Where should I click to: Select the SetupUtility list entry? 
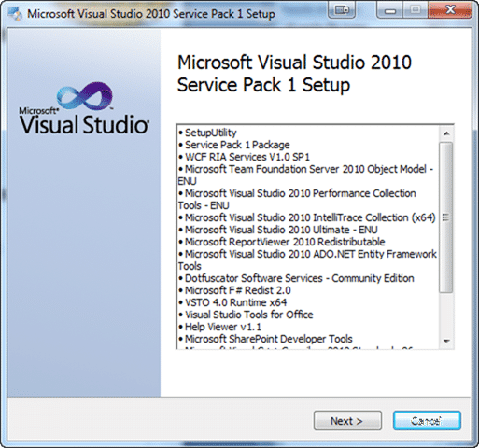[x=207, y=133]
